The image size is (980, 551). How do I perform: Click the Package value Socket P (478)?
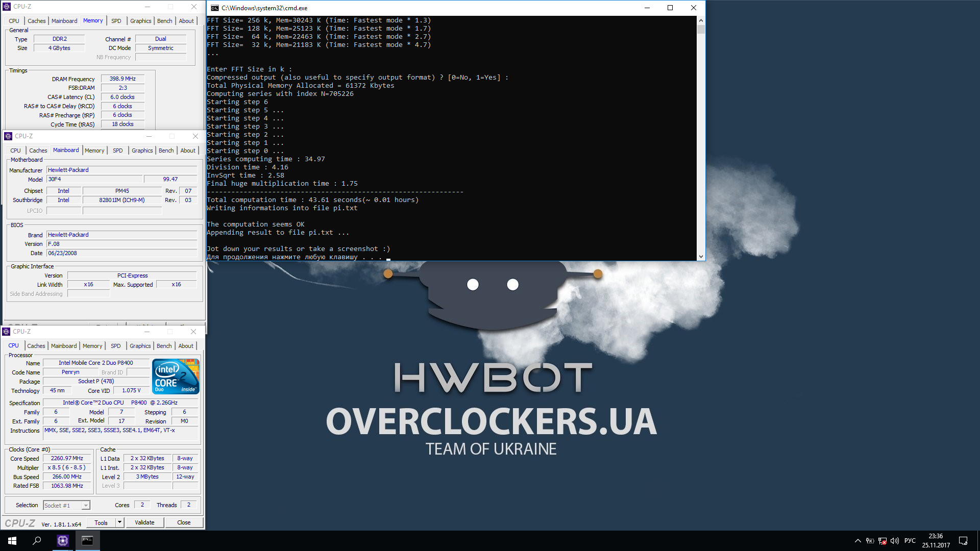96,382
